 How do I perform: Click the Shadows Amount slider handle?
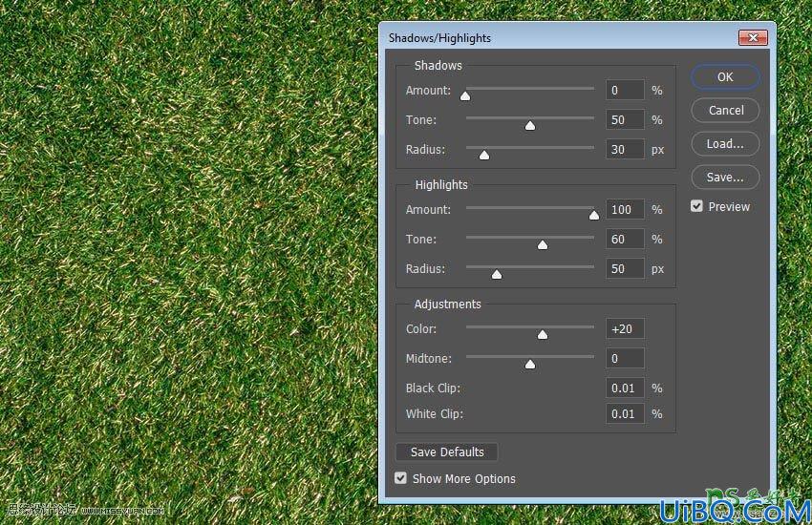tap(465, 95)
